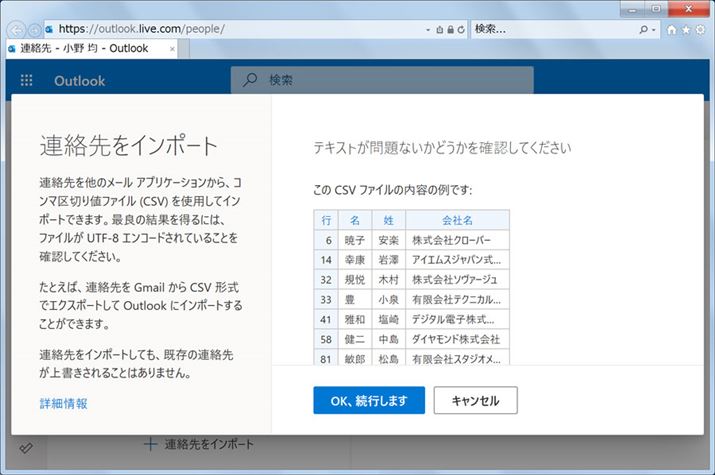Click the browser forward arrow button
Screen dimensions: 715x475
(33, 28)
